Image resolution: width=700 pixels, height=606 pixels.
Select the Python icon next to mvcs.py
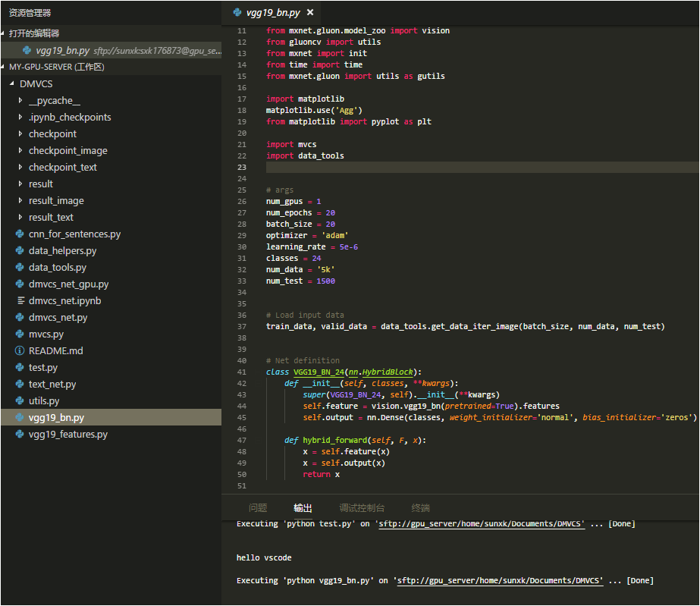20,334
